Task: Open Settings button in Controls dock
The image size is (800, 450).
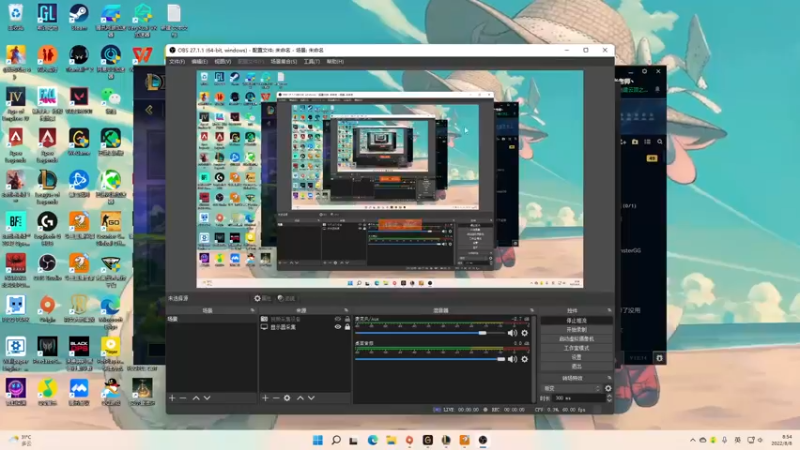Action: click(x=577, y=357)
